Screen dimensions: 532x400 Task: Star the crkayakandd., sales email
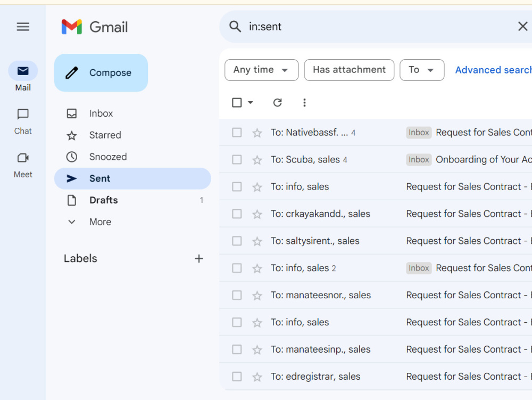click(x=257, y=214)
